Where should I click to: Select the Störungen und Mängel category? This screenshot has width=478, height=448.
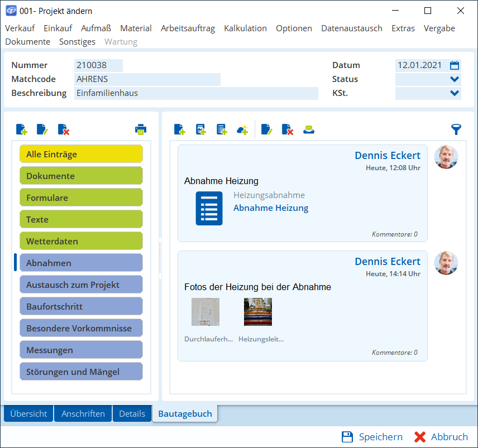81,372
